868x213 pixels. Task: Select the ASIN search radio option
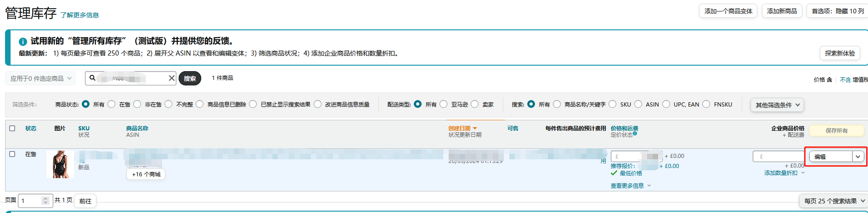pos(638,104)
